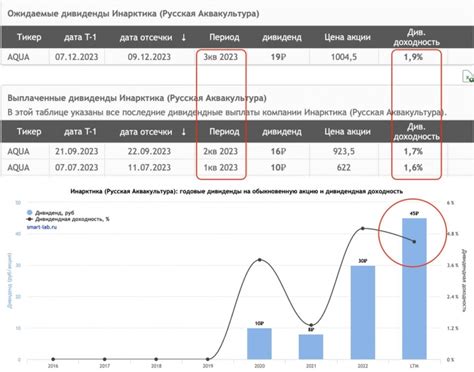
Task: Select AQUA ticker in the 21.09.2023 row
Action: (18, 151)
